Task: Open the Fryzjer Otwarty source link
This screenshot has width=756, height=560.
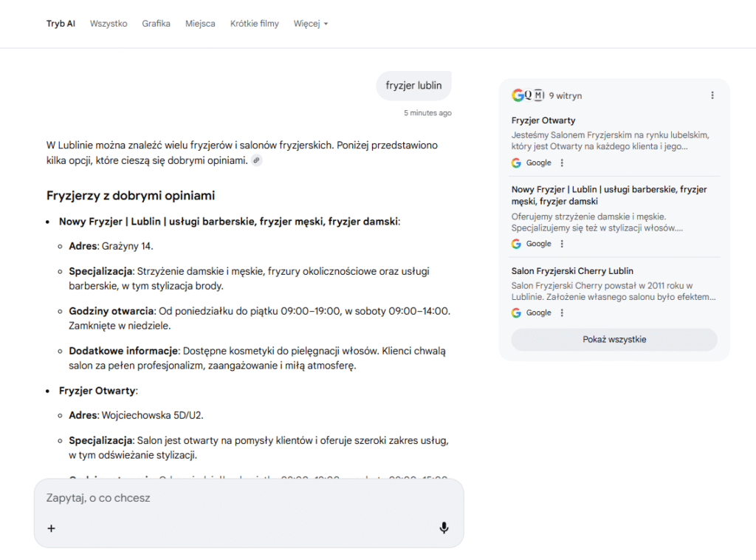Action: coord(543,120)
